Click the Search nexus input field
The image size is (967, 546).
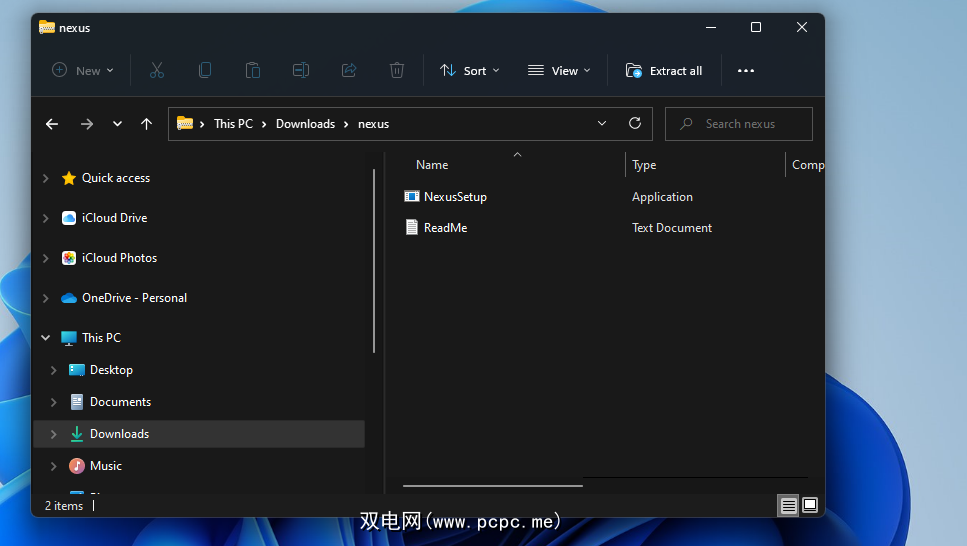click(750, 124)
